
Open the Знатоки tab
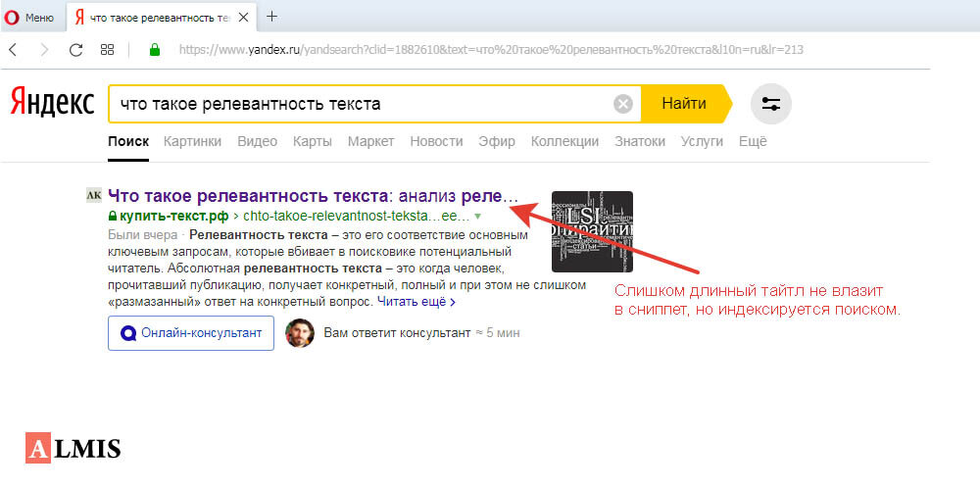[640, 142]
